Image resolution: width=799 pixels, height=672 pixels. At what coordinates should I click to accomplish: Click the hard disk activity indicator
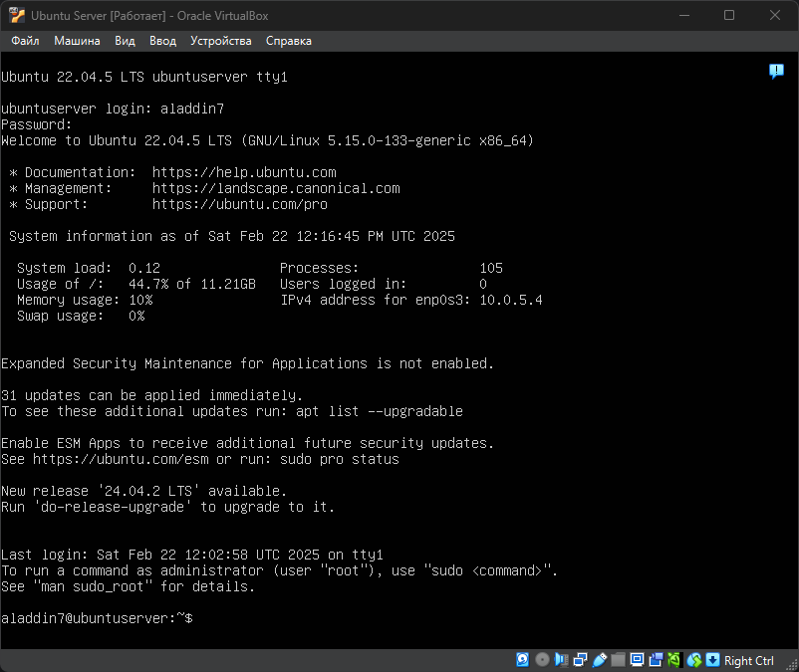pos(522,660)
